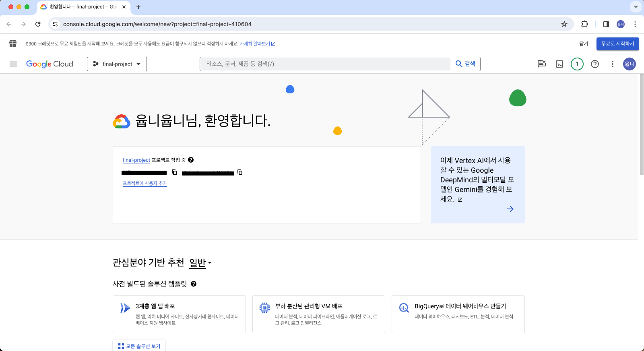The width and height of the screenshot is (644, 351).
Task: Click the 무료로 시작하기 button
Action: tap(618, 44)
